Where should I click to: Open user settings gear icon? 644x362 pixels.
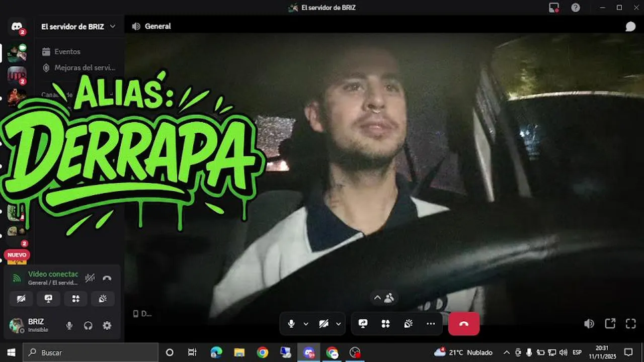click(107, 325)
